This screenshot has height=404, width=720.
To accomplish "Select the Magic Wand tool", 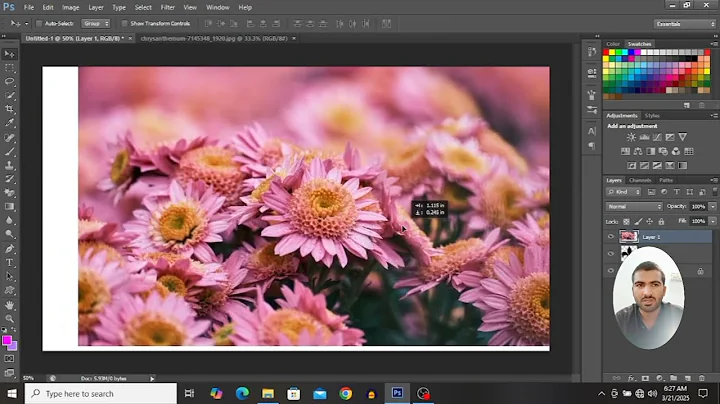I will pos(9,95).
